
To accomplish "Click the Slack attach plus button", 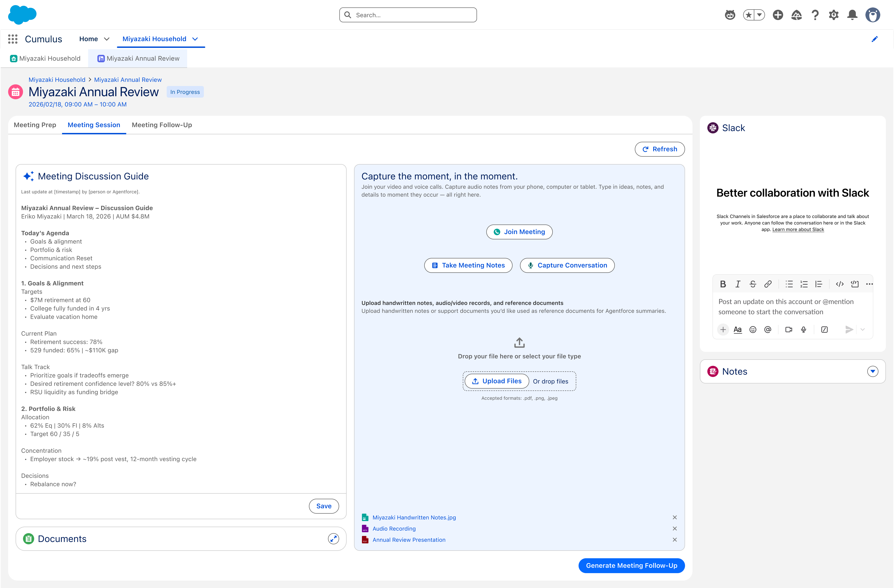I will click(723, 330).
